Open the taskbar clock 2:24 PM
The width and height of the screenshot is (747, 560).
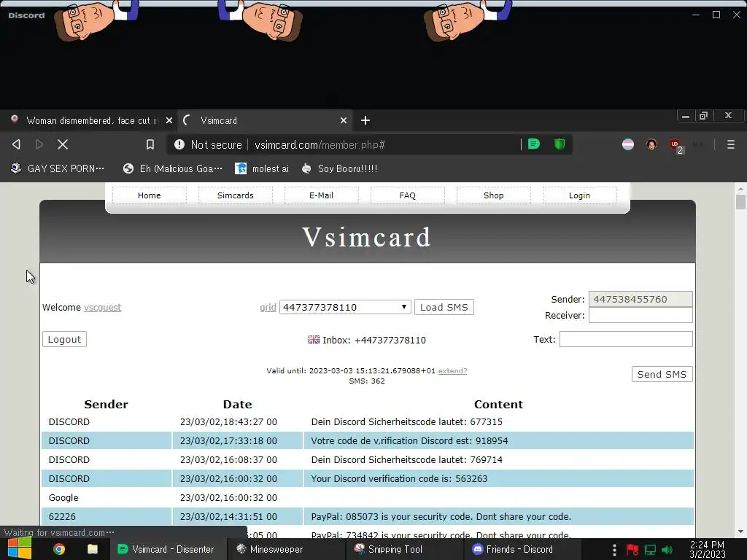708,549
